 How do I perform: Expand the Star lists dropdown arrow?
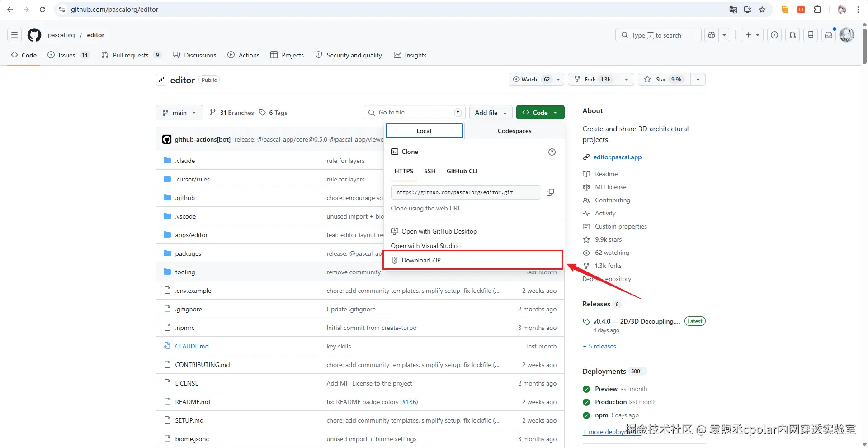coord(698,80)
